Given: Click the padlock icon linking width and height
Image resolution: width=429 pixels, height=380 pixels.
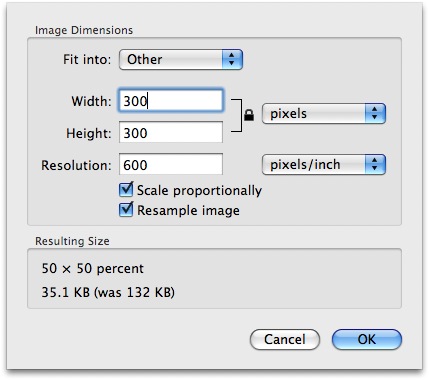Looking at the screenshot, I should 249,115.
